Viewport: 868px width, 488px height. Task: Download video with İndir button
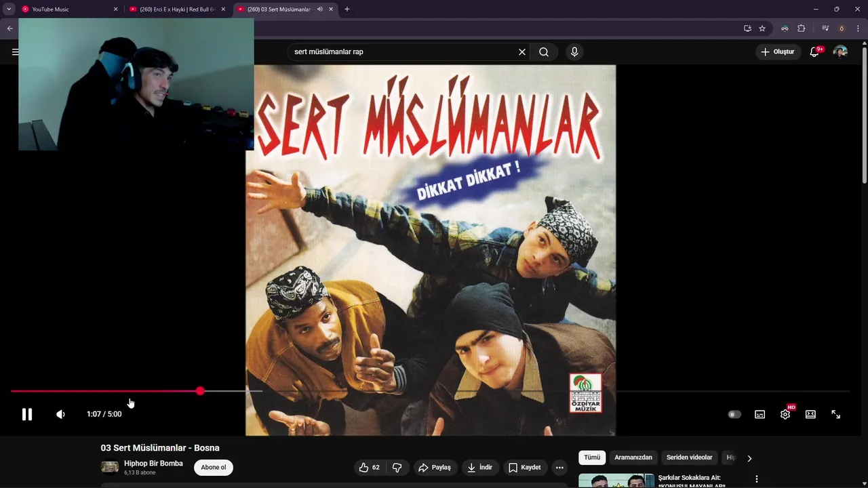[480, 467]
